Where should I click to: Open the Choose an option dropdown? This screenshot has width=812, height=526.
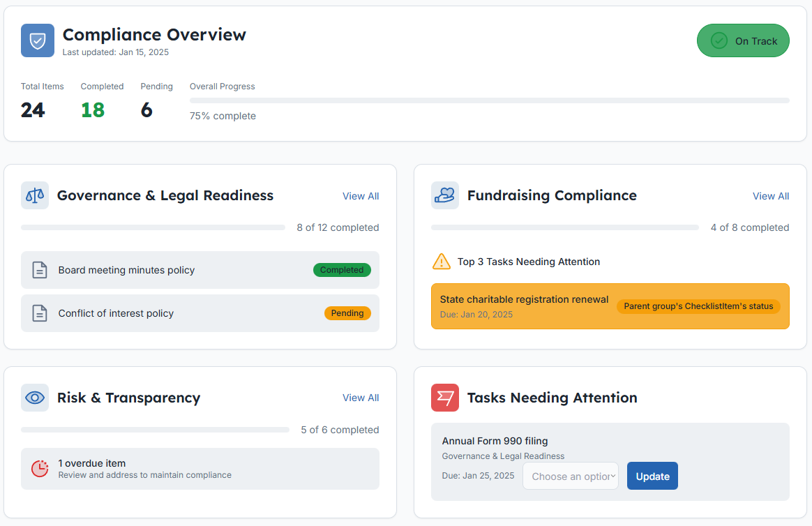[571, 476]
